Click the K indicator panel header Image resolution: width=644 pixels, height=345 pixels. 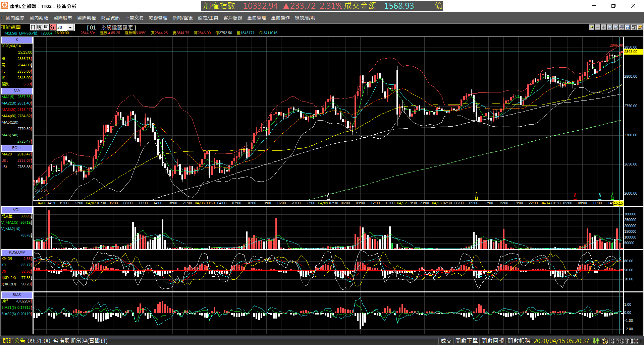click(x=17, y=40)
